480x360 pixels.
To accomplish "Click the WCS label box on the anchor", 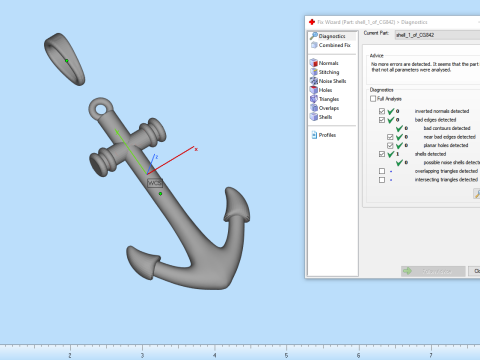I will [x=155, y=183].
